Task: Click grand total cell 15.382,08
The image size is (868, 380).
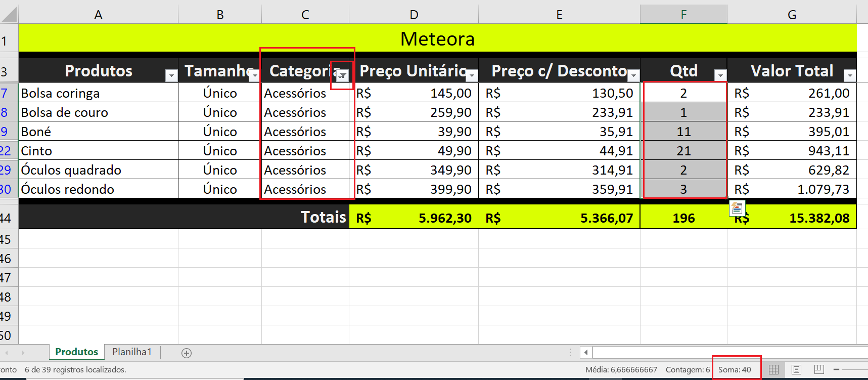Action: (792, 218)
